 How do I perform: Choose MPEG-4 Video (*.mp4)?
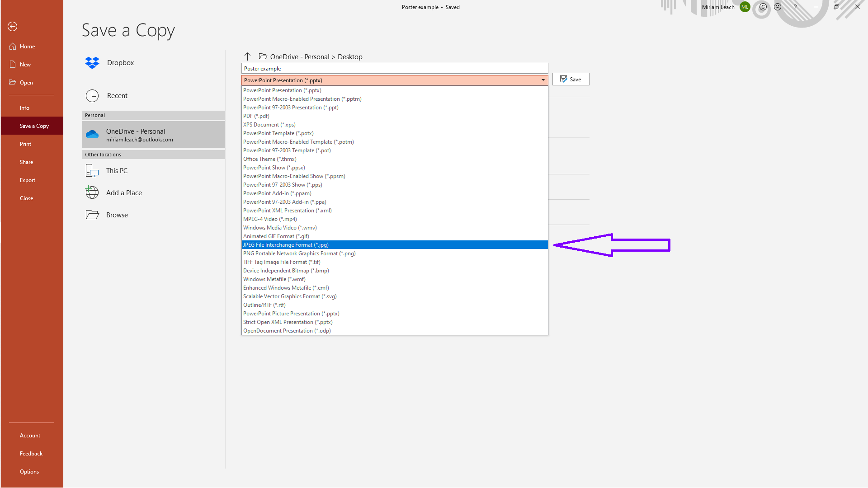[x=395, y=219]
